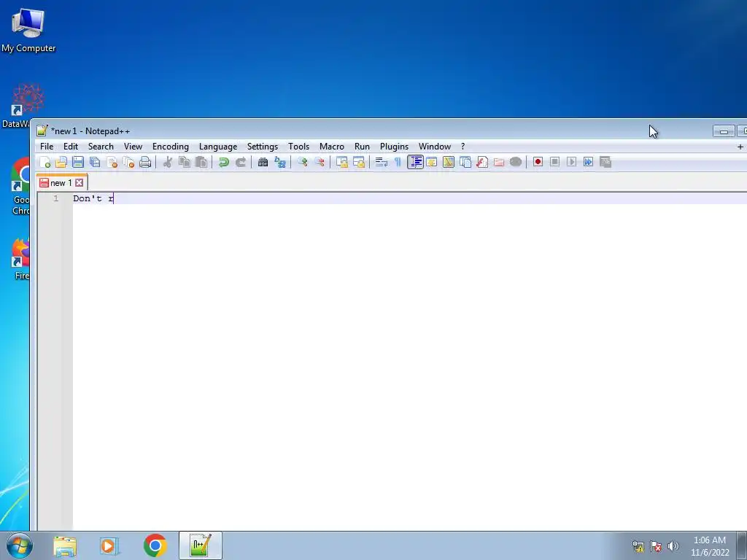Toggle Word wrap in the toolbar
Viewport: 747px width, 560px height.
click(381, 162)
